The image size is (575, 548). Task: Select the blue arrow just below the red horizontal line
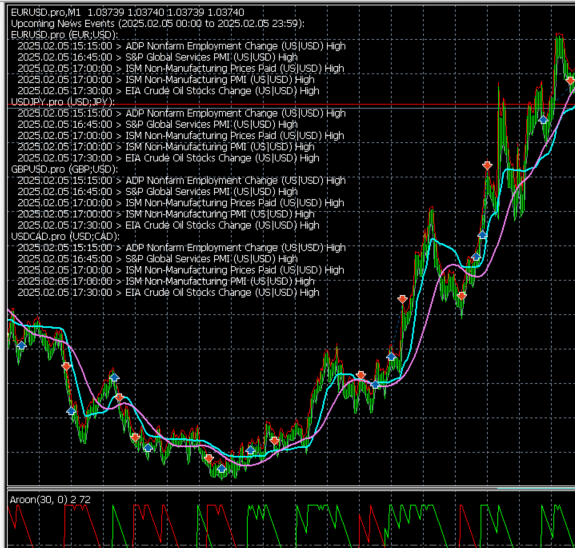tap(543, 120)
